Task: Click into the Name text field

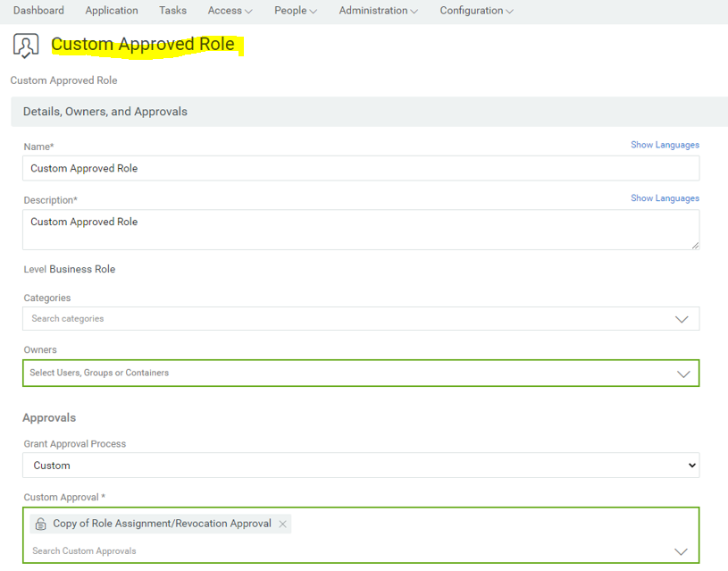Action: point(360,168)
